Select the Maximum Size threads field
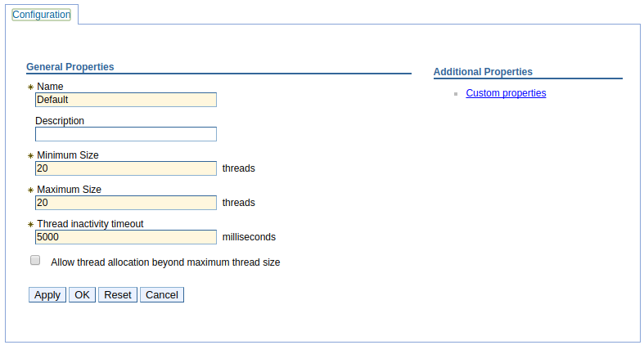The width and height of the screenshot is (644, 345). [x=126, y=203]
